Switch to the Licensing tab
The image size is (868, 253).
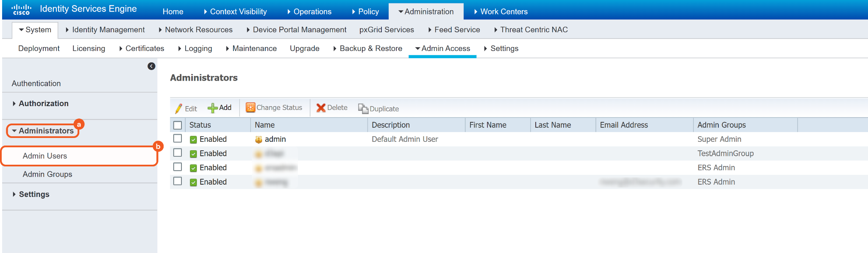pos(89,48)
